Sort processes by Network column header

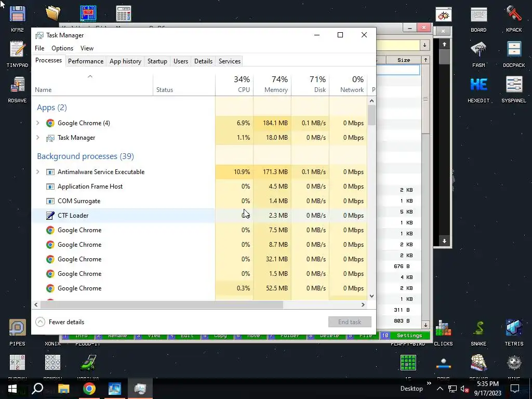(x=349, y=84)
